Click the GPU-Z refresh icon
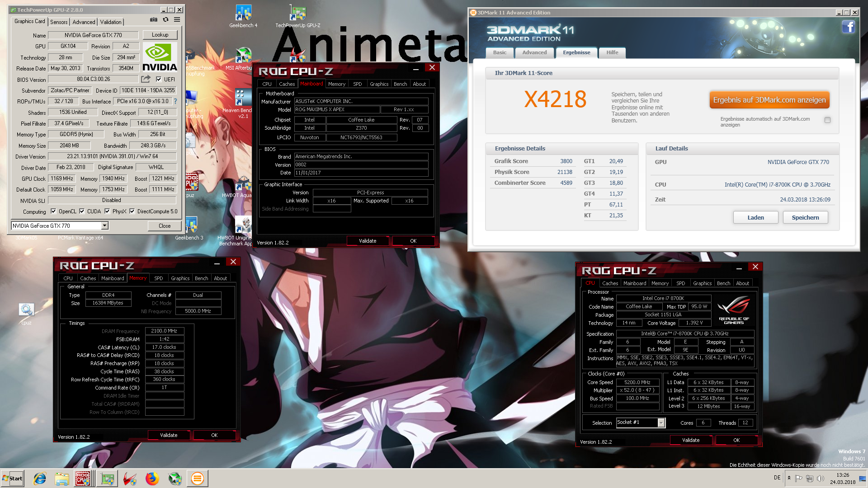The width and height of the screenshot is (868, 488). click(165, 20)
